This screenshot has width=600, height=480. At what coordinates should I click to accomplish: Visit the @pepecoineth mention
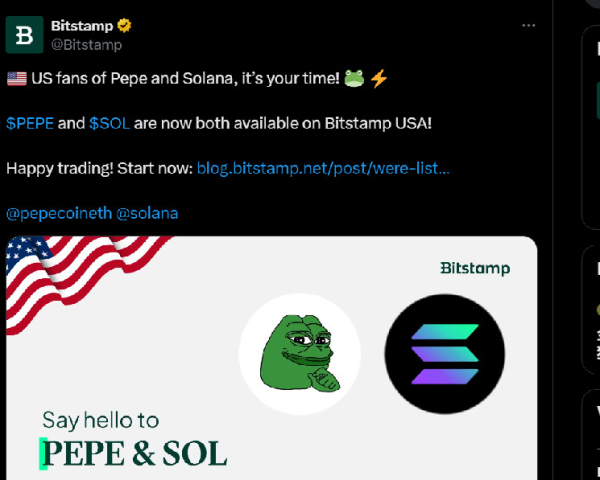(x=58, y=213)
